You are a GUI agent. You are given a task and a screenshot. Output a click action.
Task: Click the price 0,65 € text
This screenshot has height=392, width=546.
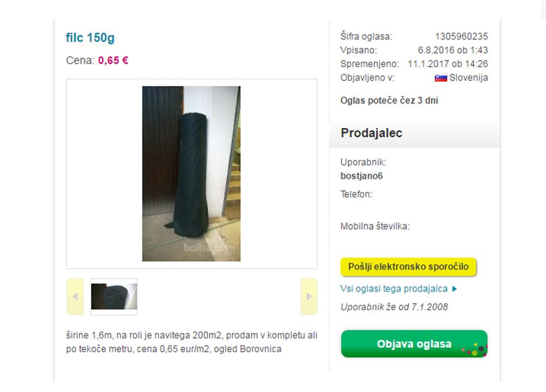[x=113, y=61]
